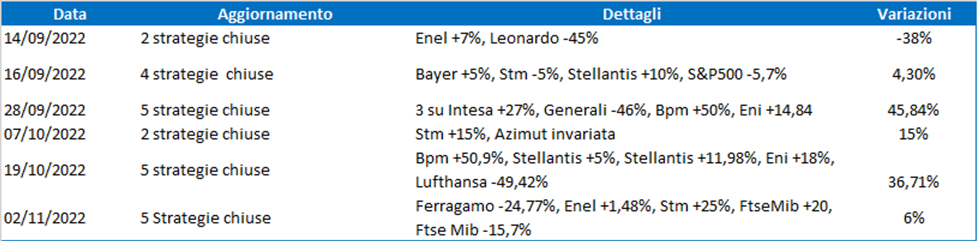Select the '5 Strategie chiuse' cell for 02/11/2022

pos(206,217)
